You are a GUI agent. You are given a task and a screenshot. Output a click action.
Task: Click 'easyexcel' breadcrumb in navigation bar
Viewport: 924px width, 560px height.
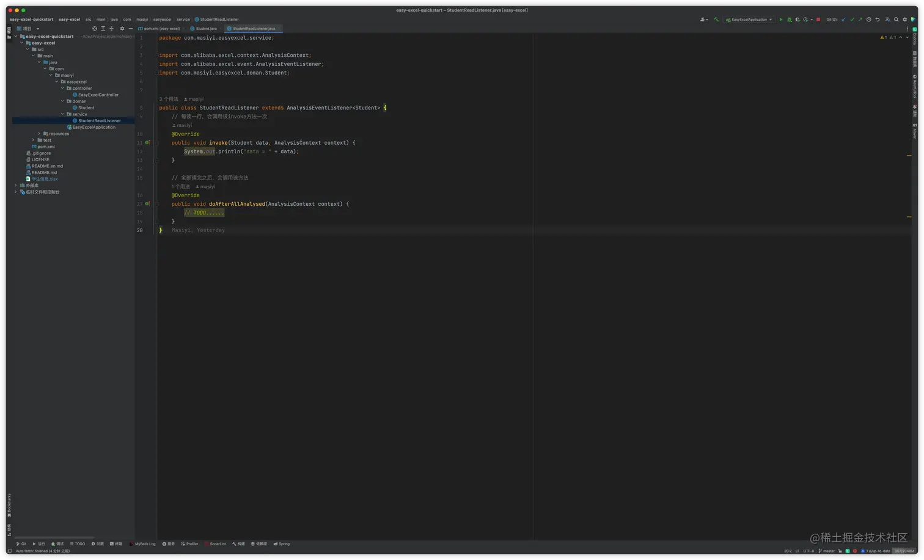[x=162, y=20]
